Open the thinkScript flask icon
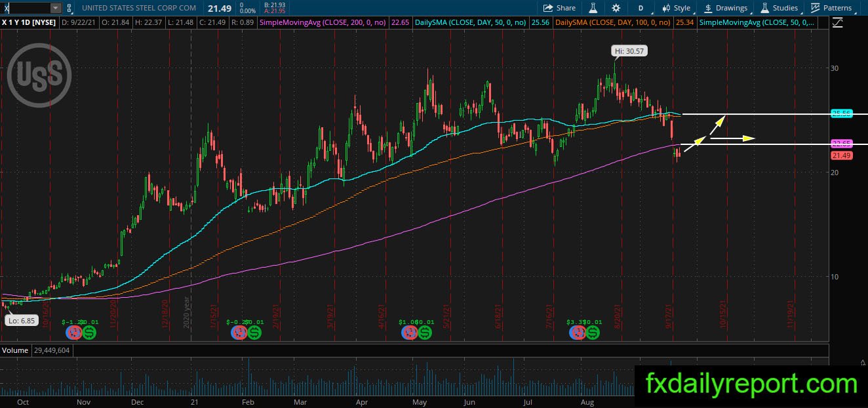 pyautogui.click(x=593, y=8)
